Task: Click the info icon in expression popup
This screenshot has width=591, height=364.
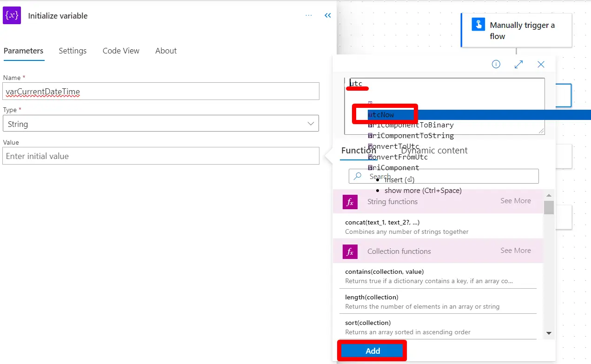Action: click(x=496, y=65)
